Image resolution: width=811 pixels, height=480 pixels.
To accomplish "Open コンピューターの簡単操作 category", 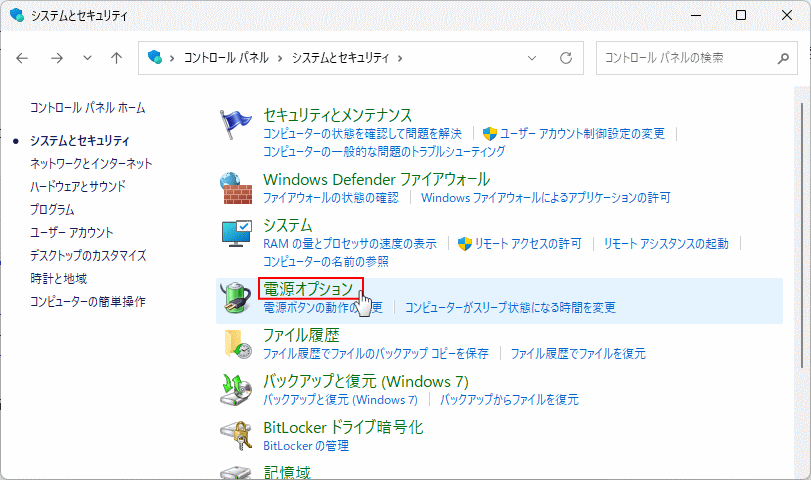I will click(87, 301).
